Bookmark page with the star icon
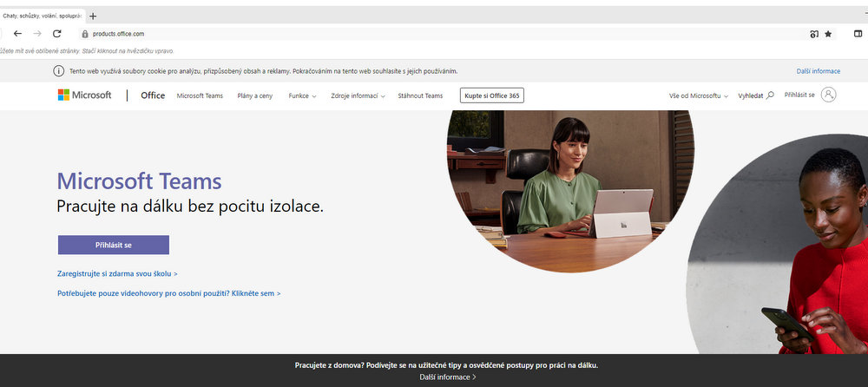 [828, 34]
